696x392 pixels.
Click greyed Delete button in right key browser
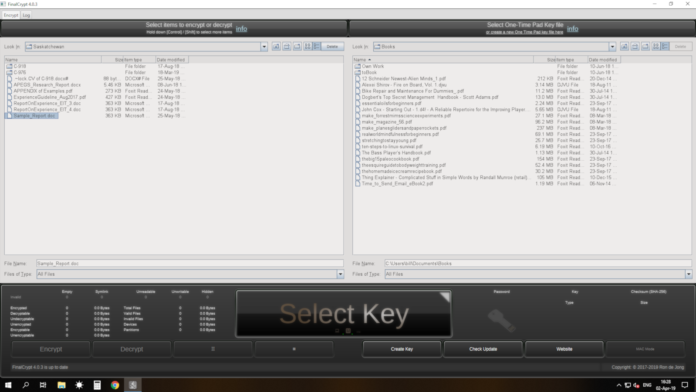[x=680, y=47]
